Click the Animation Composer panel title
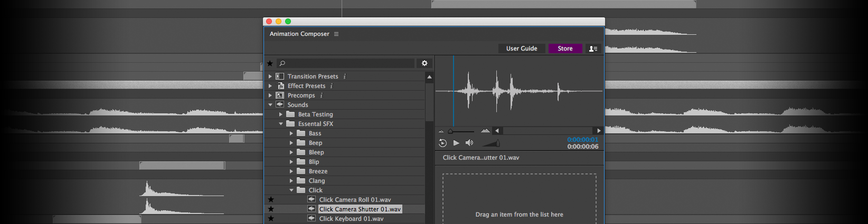Viewport: 868px width, 224px height. (x=299, y=34)
